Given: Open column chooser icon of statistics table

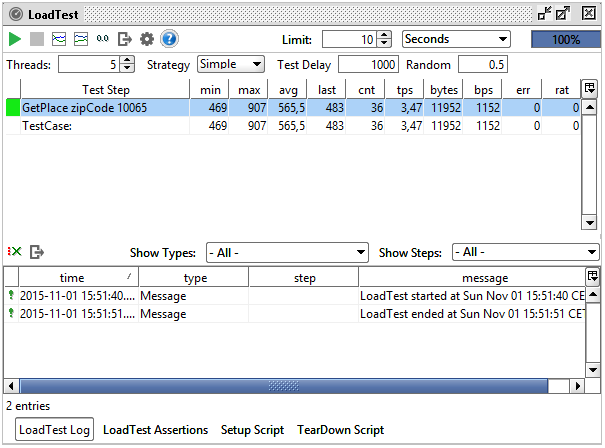Looking at the screenshot, I should (590, 88).
